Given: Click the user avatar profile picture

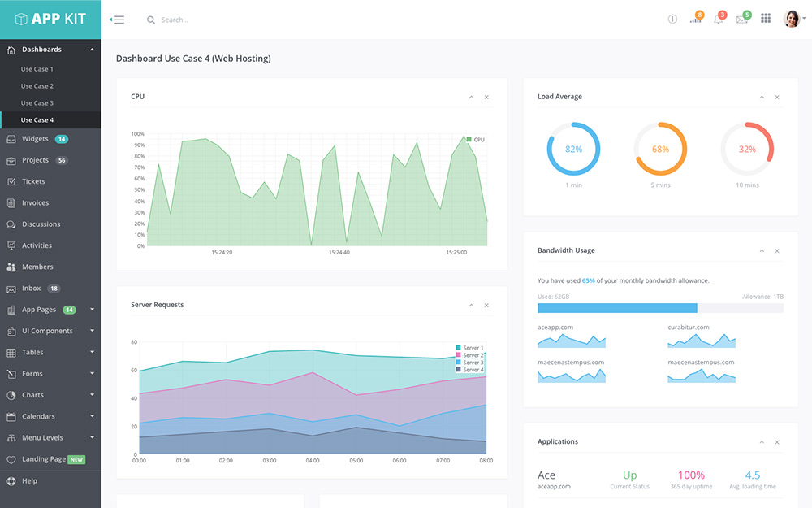Looking at the screenshot, I should coord(792,19).
